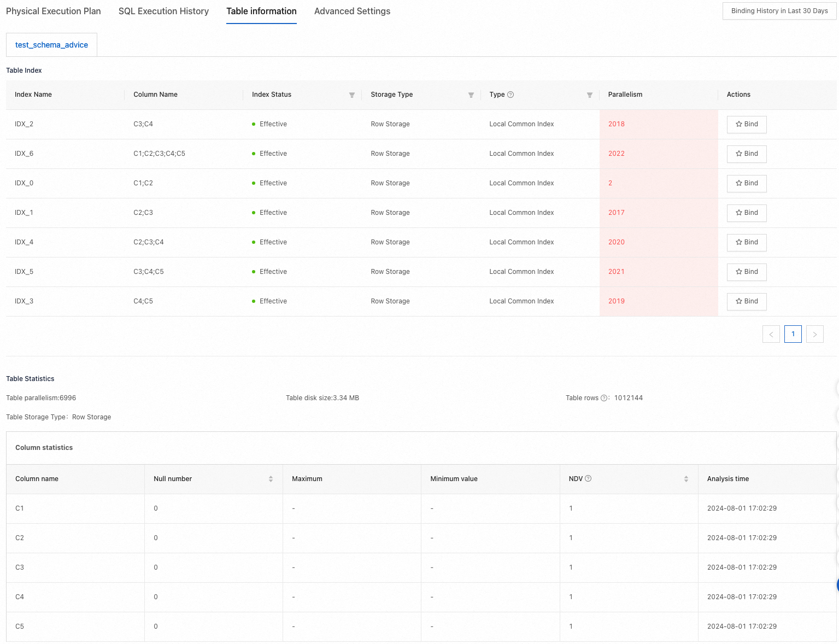
Task: Click Table disk size:3.34 MB text
Action: [x=322, y=398]
